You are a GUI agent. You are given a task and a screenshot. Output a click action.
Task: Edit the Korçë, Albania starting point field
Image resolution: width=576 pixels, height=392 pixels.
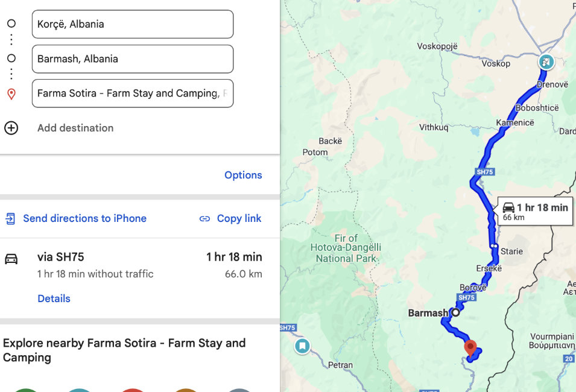(x=132, y=24)
